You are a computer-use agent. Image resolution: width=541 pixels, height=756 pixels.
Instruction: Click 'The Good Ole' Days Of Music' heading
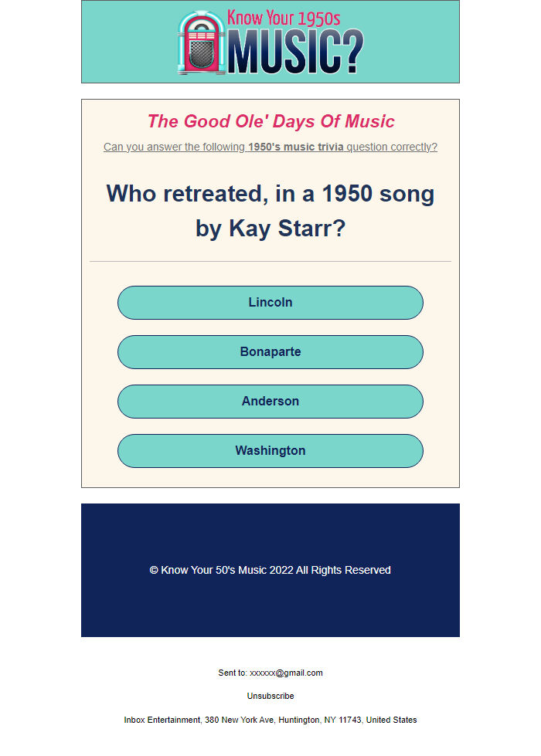270,121
